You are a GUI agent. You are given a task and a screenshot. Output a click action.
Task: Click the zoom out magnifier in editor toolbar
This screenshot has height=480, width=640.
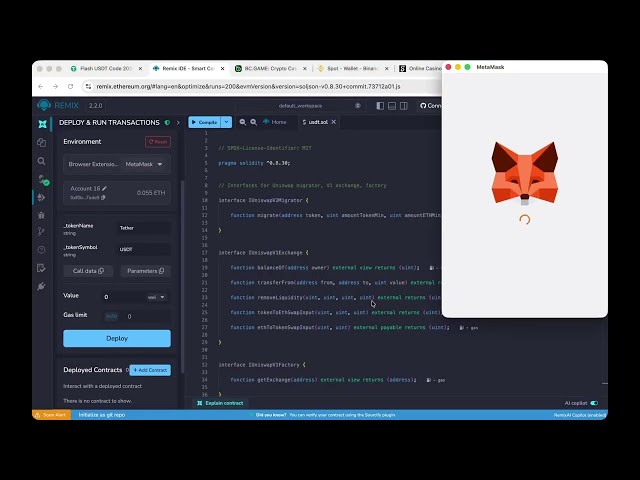click(243, 122)
